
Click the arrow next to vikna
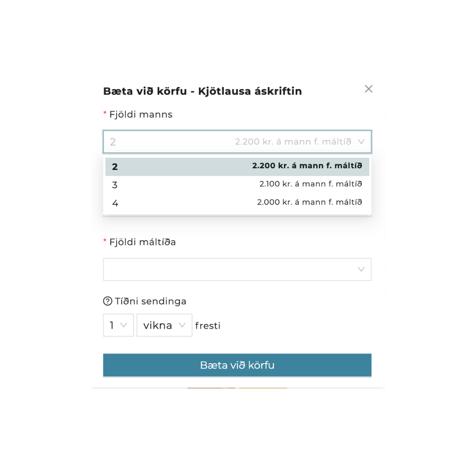click(182, 326)
